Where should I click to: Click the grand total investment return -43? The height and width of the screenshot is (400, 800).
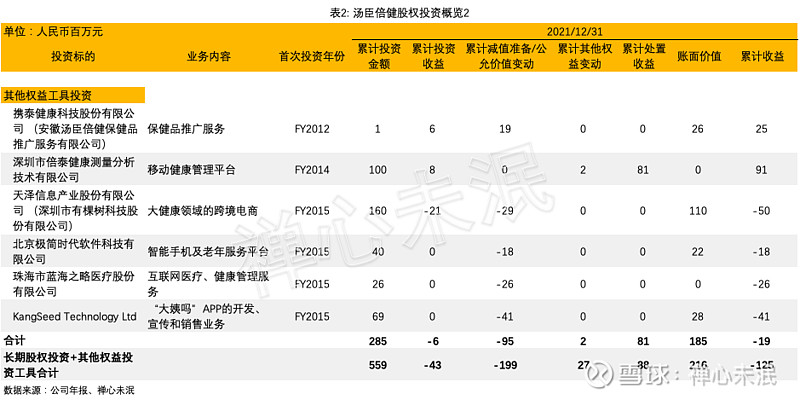(432, 365)
